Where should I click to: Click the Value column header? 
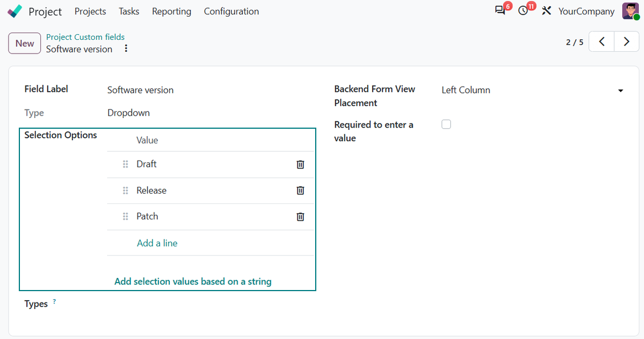147,140
